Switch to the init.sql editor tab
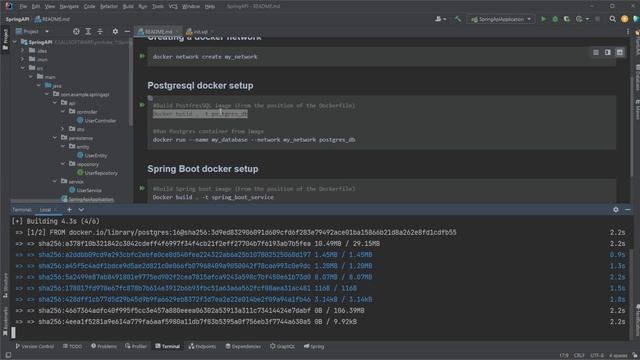640x360 pixels. click(x=200, y=31)
